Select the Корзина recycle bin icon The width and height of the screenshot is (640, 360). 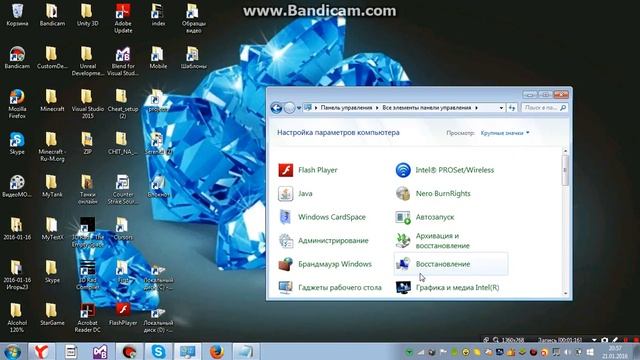17,16
